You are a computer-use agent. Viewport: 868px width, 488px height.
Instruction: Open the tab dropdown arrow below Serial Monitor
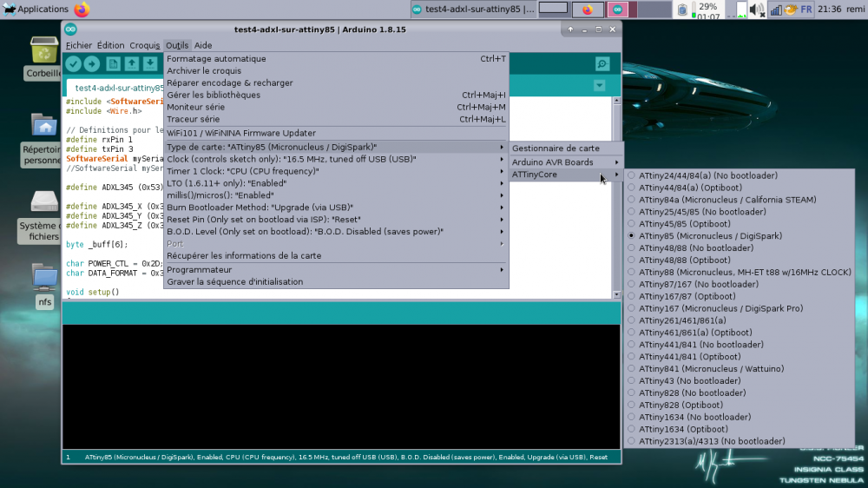pyautogui.click(x=600, y=86)
